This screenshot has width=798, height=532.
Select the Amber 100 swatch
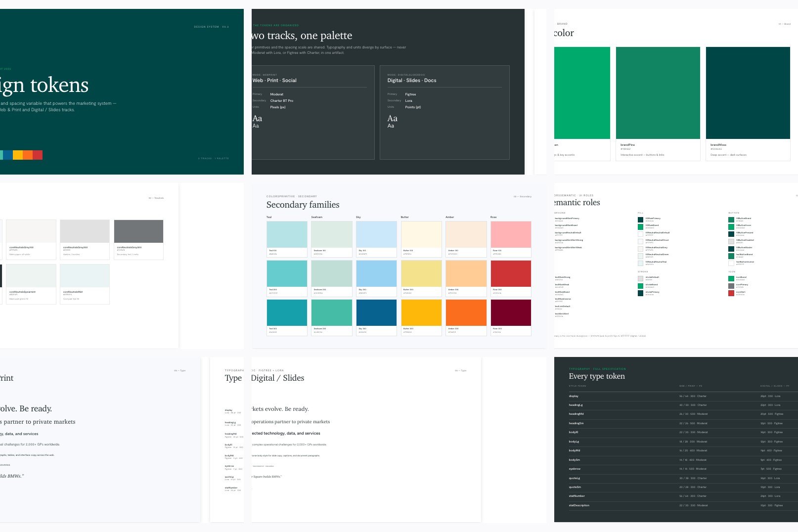pos(466,234)
